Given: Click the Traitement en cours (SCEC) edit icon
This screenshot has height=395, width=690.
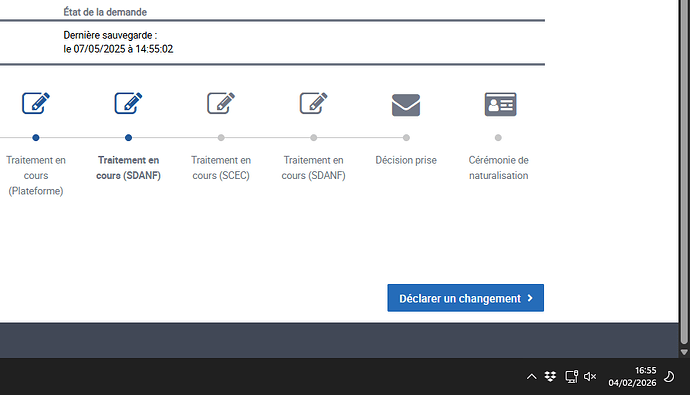Looking at the screenshot, I should pyautogui.click(x=221, y=103).
